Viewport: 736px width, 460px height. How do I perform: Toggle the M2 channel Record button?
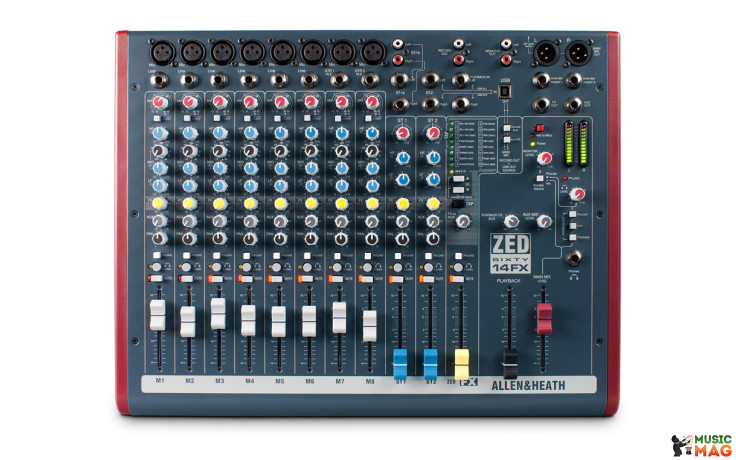coord(187,256)
